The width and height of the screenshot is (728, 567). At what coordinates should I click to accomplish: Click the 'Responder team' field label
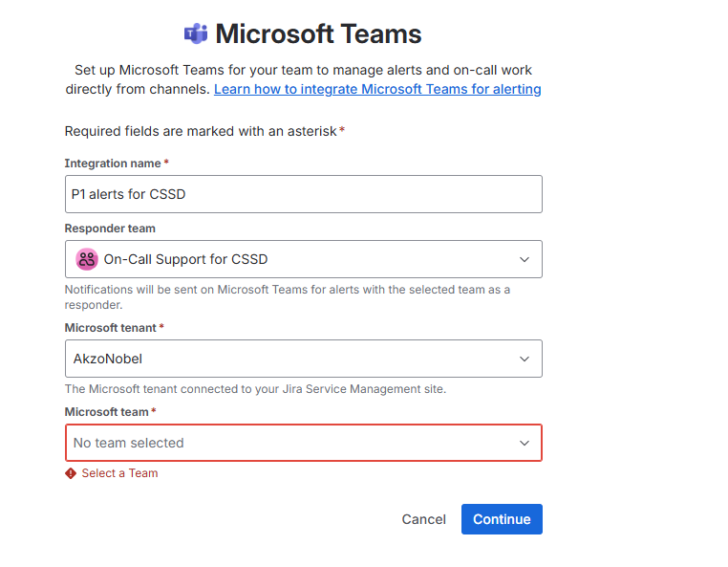[110, 229]
